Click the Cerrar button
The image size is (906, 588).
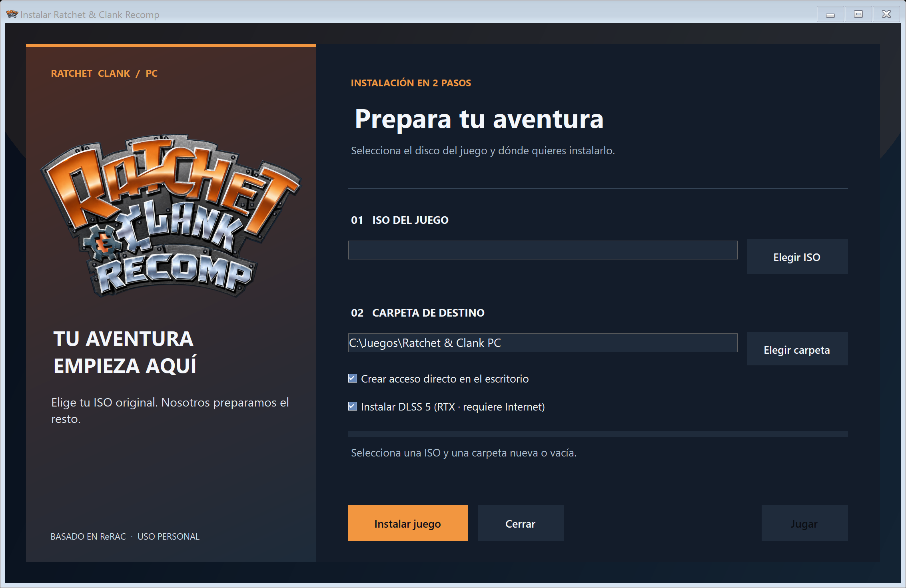521,523
